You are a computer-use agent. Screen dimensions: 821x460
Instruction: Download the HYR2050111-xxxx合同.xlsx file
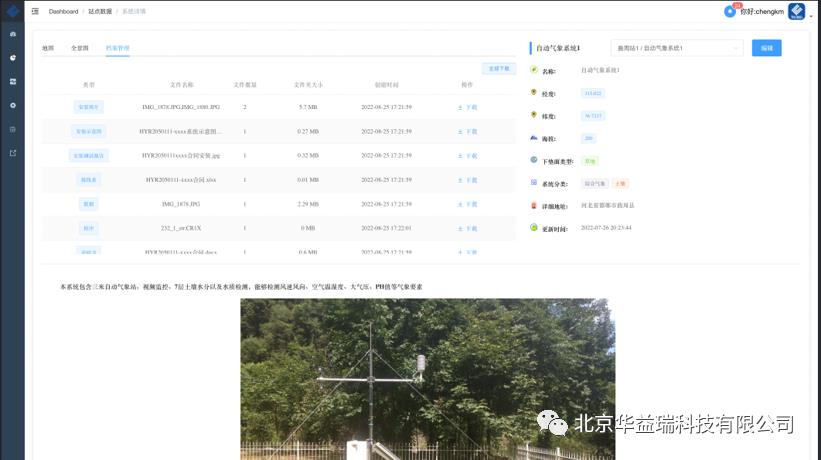[x=467, y=180]
